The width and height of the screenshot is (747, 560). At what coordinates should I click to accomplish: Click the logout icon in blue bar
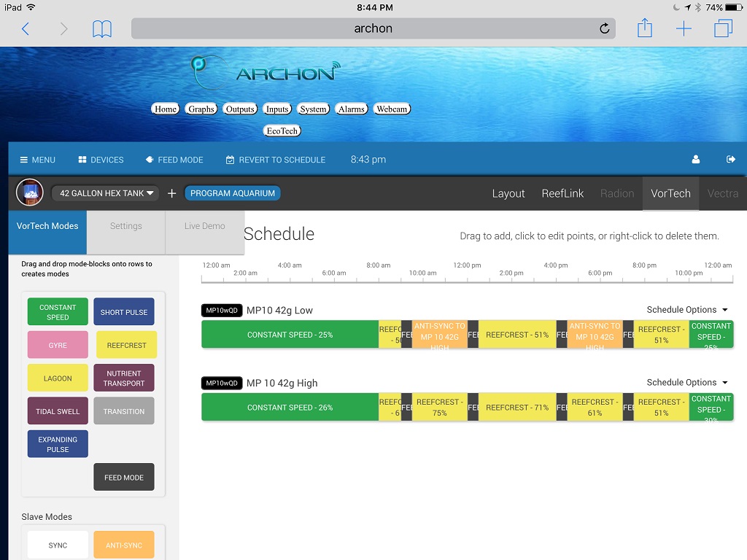click(731, 160)
